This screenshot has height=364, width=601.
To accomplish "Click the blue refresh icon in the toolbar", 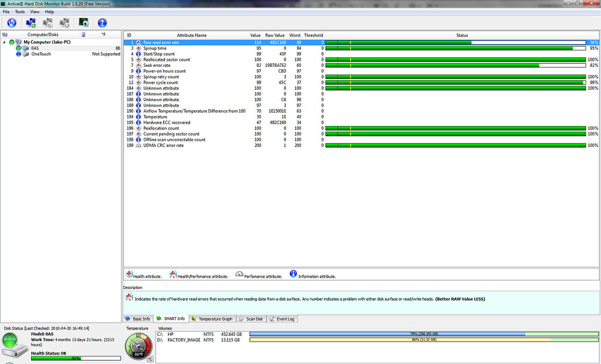I will coord(11,23).
